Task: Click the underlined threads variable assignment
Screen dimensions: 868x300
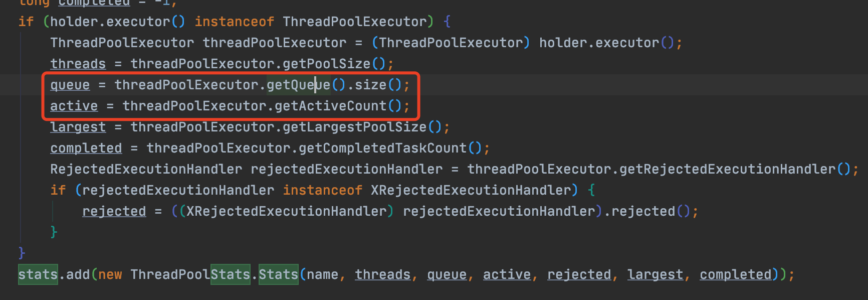Action: coord(78,64)
